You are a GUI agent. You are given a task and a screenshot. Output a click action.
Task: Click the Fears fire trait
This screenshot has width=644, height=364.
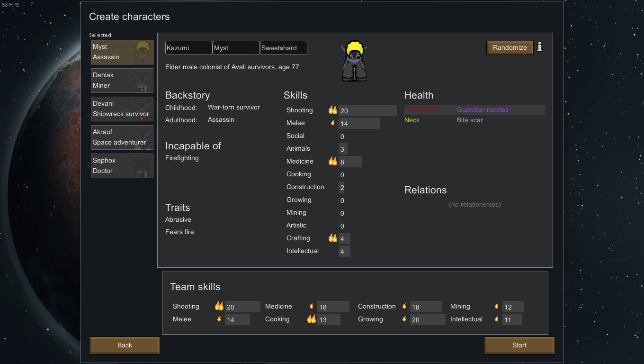pyautogui.click(x=179, y=232)
